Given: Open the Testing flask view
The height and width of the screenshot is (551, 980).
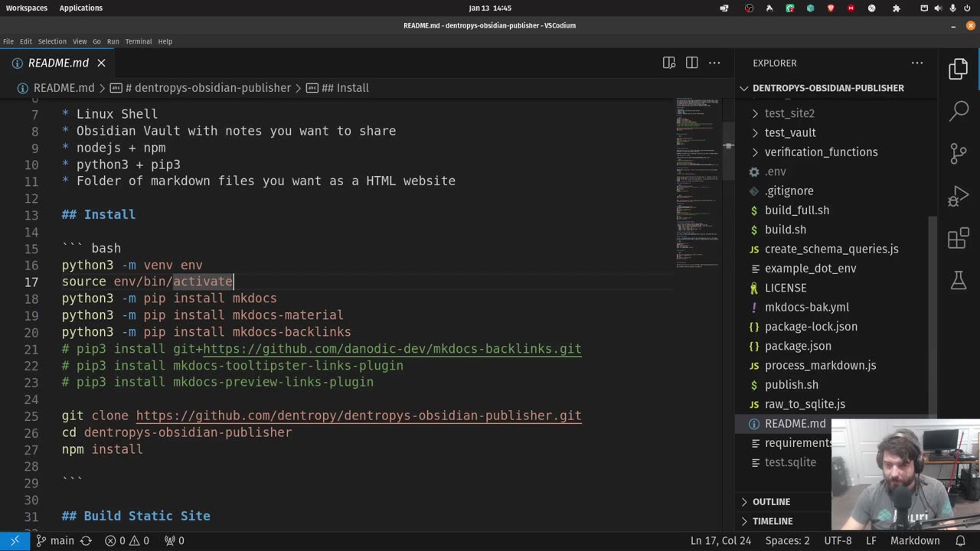Looking at the screenshot, I should point(959,280).
